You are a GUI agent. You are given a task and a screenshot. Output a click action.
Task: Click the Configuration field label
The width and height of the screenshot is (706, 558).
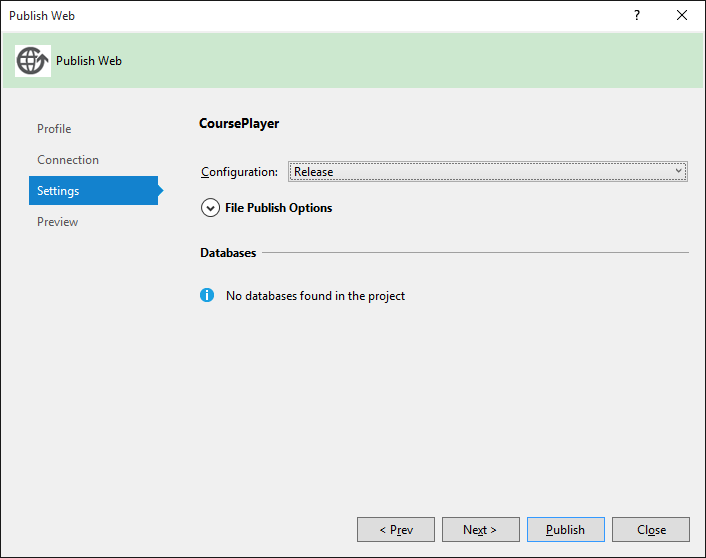pos(239,172)
